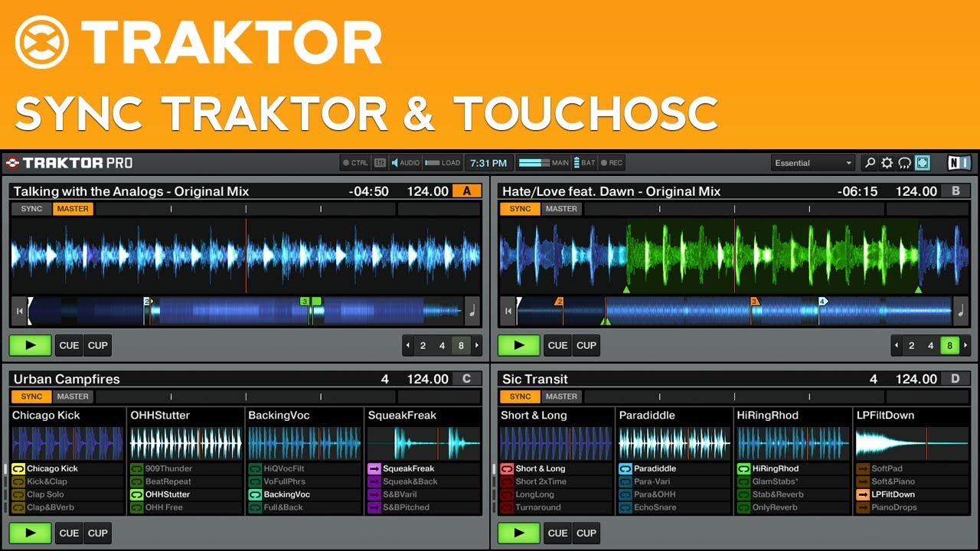Open preferences with the gear icon
The width and height of the screenshot is (980, 551).
[887, 163]
